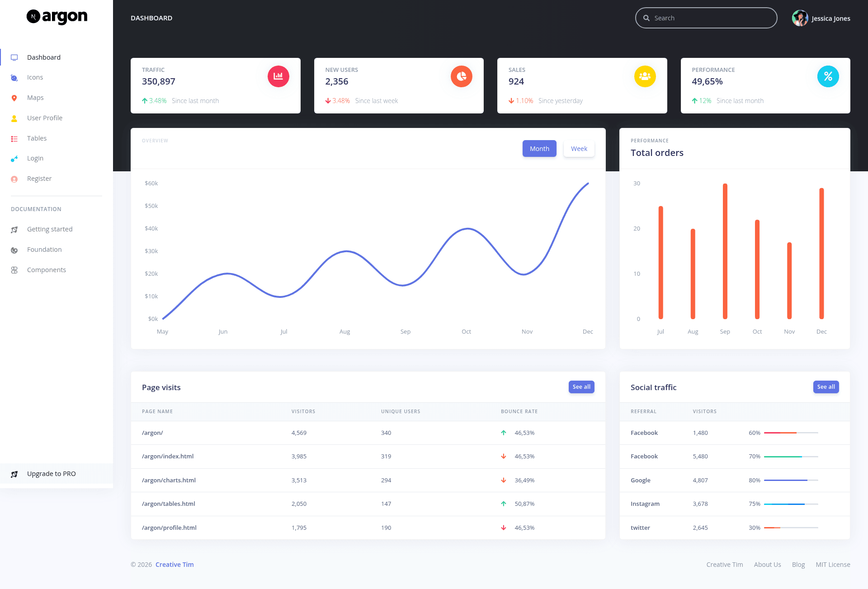Click the Components UI icon

[14, 270]
